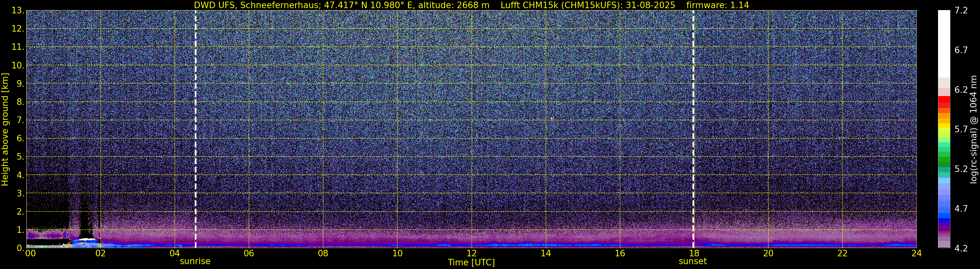
Task: Click the white top section of the colorbar
Action: click(944, 44)
